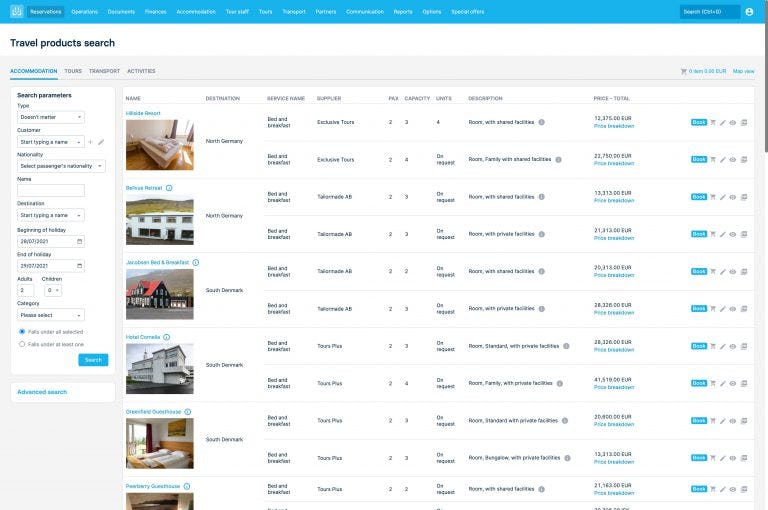Edit the Hillside Resort 22,750.00 EUR row
Screen dimensions: 768x510
pyautogui.click(x=722, y=160)
